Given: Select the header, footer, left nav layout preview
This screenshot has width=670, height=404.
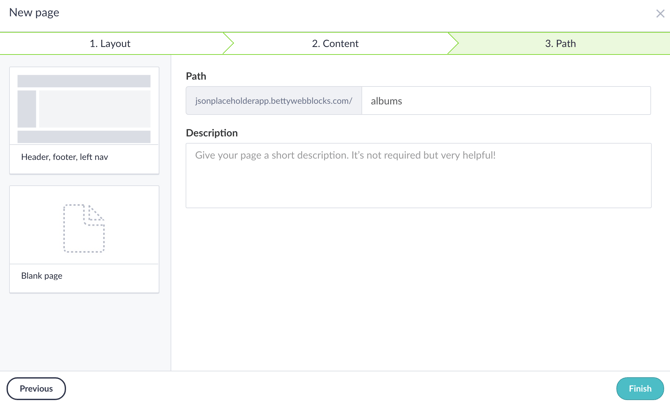Looking at the screenshot, I should point(84,108).
